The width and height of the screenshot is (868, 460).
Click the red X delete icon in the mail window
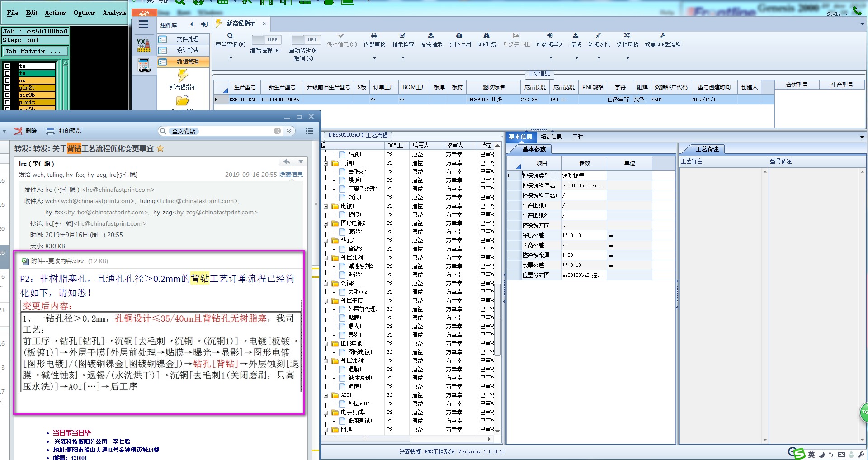pyautogui.click(x=18, y=131)
